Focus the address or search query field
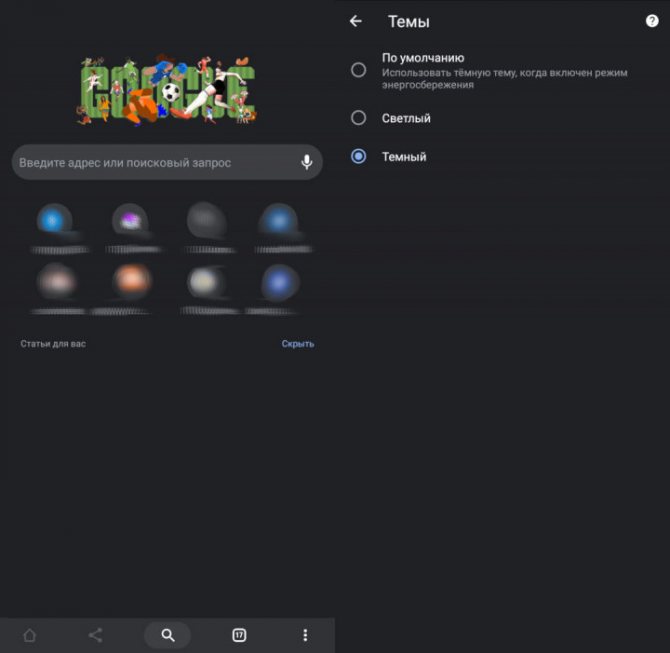Screen dimensions: 670x653 [x=167, y=162]
